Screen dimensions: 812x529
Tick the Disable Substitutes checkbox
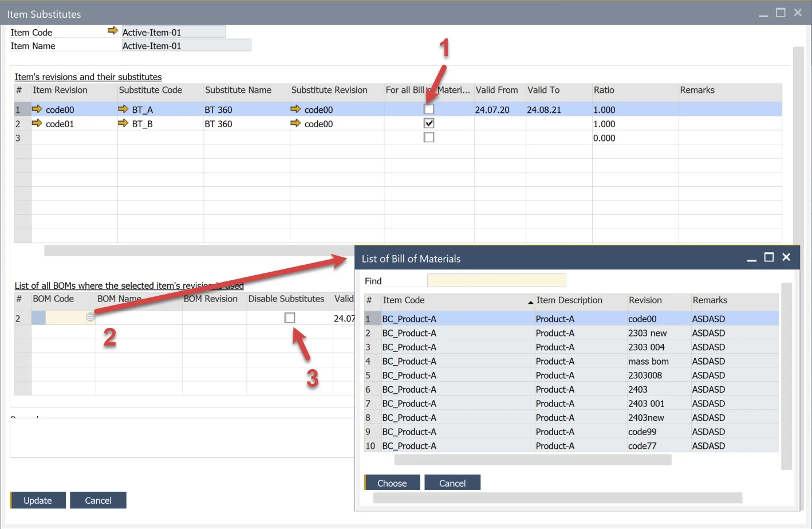tap(290, 318)
